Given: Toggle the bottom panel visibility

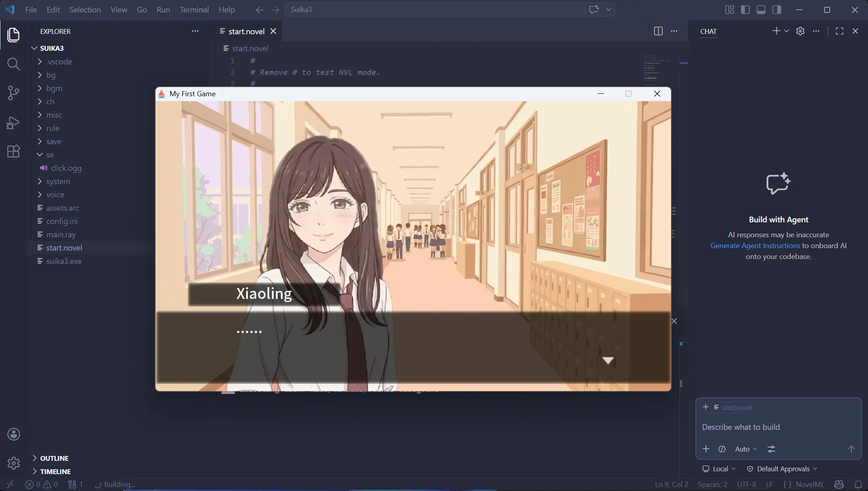Looking at the screenshot, I should 760,10.
